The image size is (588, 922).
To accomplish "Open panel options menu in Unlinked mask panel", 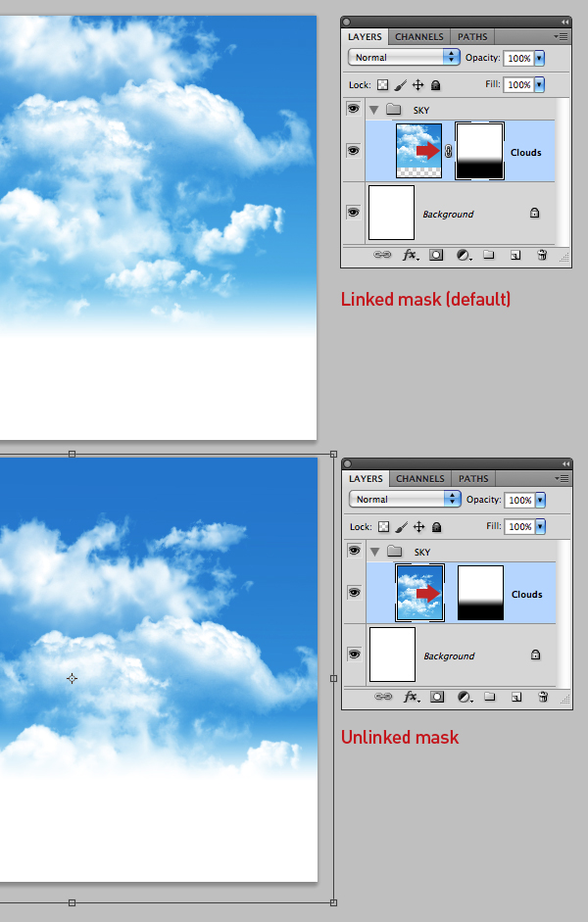I will [563, 479].
